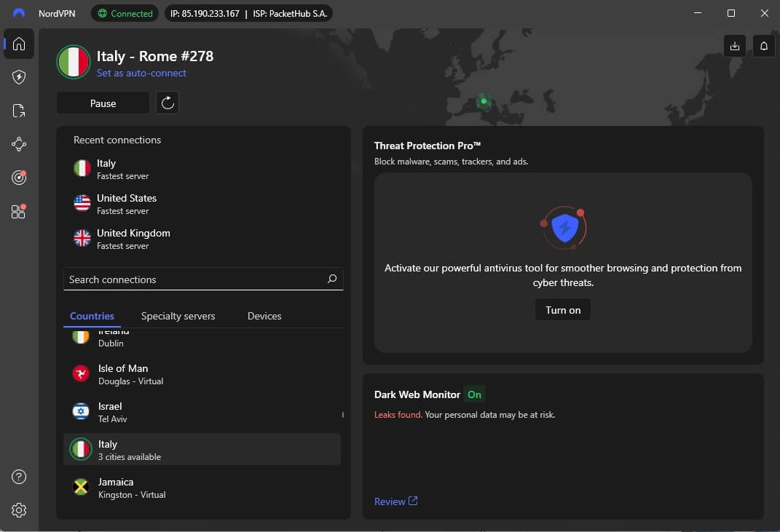
Task: Open Meshnet from the left sidebar
Action: pyautogui.click(x=18, y=144)
